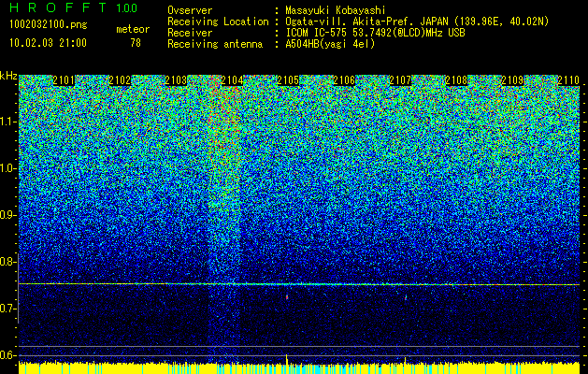The image size is (588, 374).
Task: Click the 0.8 frequency axis label
Action: [7, 262]
